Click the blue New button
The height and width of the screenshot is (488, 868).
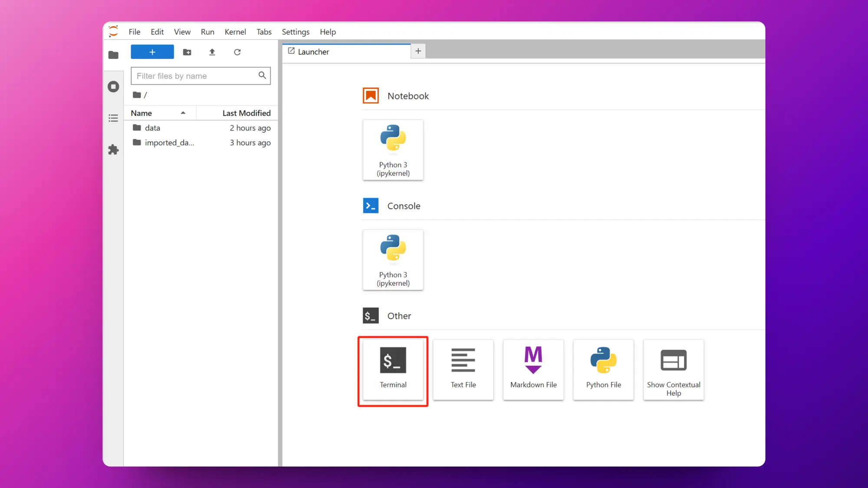[152, 51]
